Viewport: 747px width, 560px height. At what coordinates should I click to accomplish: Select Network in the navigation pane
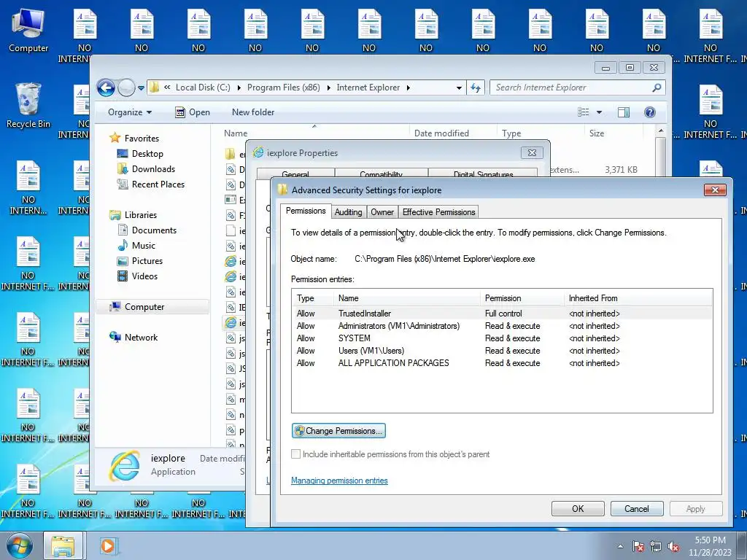point(133,338)
